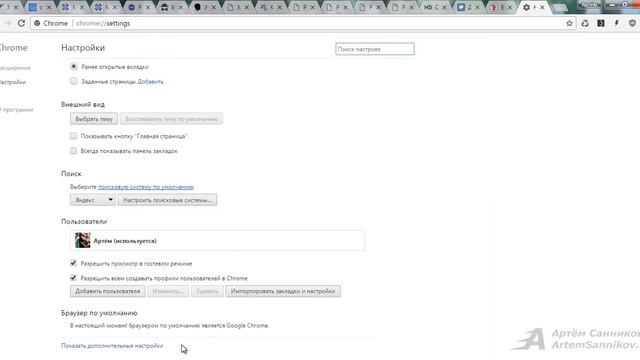Open the shield extension icon
640x360 pixels.
632,23
